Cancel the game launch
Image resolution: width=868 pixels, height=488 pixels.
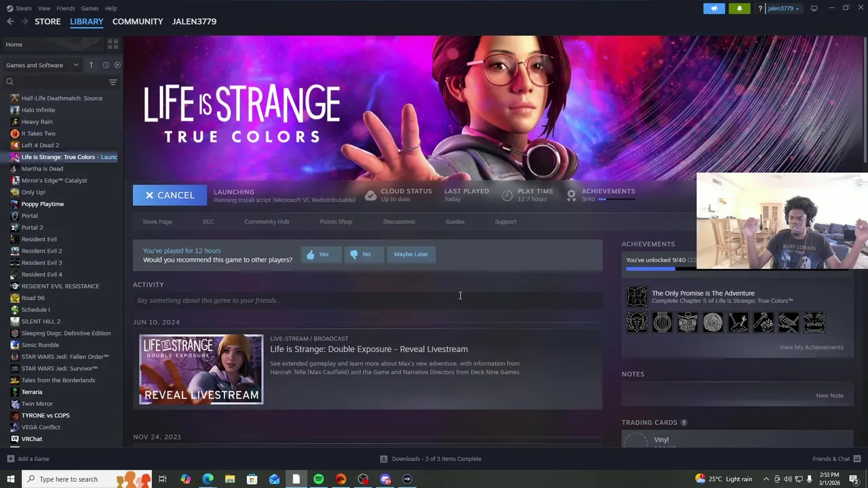(x=170, y=195)
